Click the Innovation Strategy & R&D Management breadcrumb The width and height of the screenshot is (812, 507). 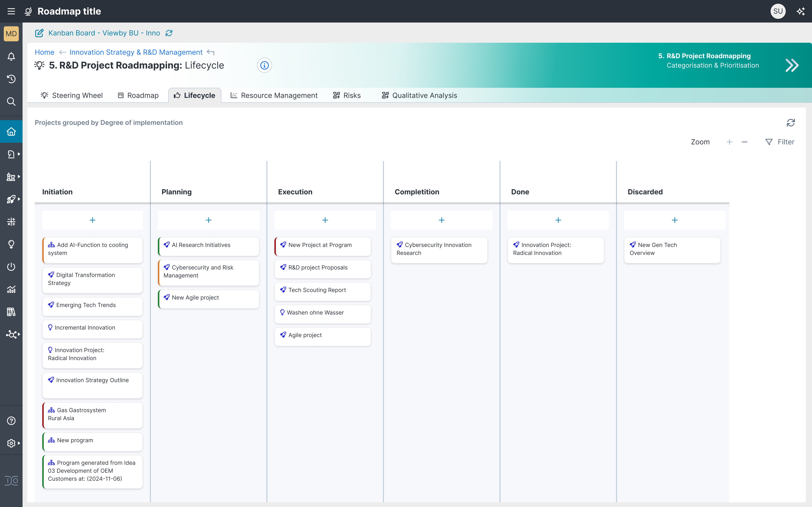[x=136, y=52]
